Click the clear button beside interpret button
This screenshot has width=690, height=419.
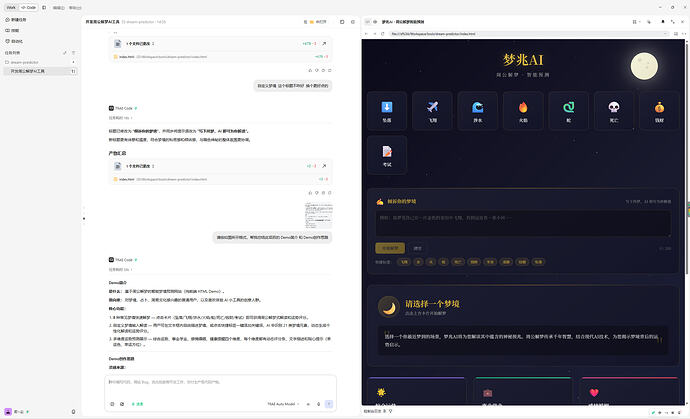418,248
